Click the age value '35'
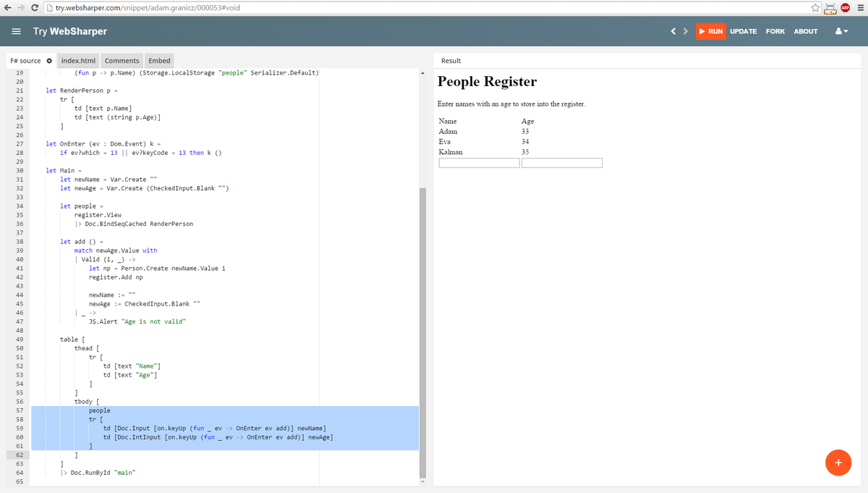 coord(525,152)
